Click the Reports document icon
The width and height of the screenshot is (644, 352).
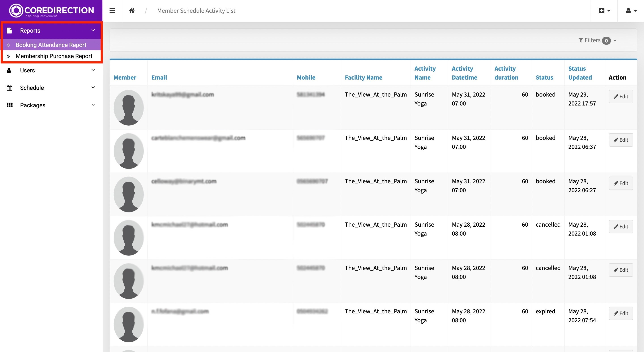pyautogui.click(x=9, y=30)
